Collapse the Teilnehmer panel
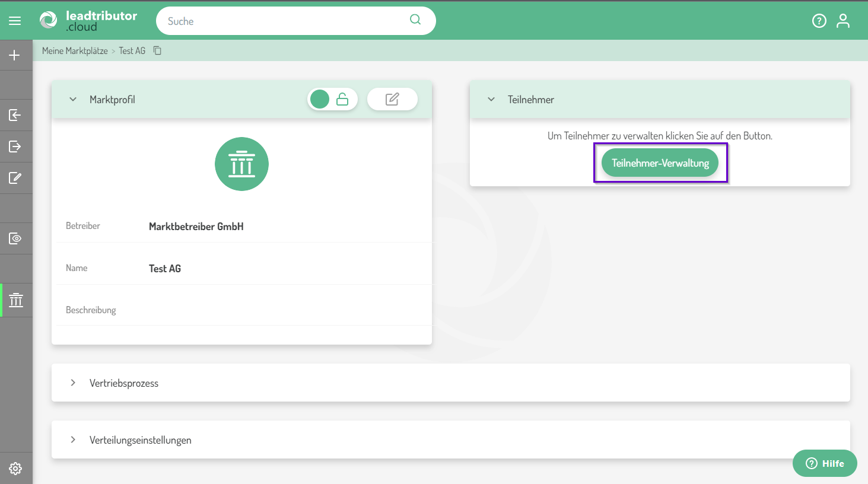868x484 pixels. tap(491, 100)
